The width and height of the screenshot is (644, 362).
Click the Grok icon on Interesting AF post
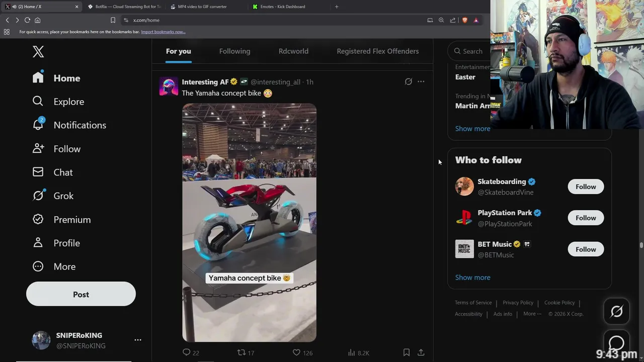[409, 81]
